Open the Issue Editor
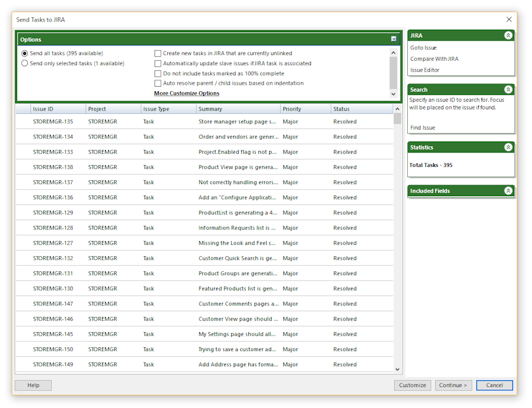Image resolution: width=532 pixels, height=408 pixels. coord(424,70)
